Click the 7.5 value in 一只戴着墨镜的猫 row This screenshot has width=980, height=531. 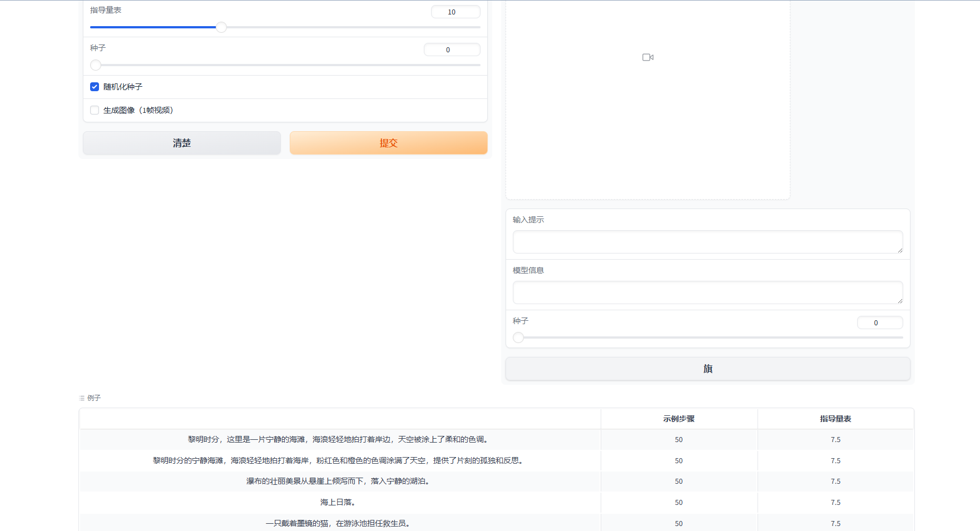pyautogui.click(x=835, y=524)
